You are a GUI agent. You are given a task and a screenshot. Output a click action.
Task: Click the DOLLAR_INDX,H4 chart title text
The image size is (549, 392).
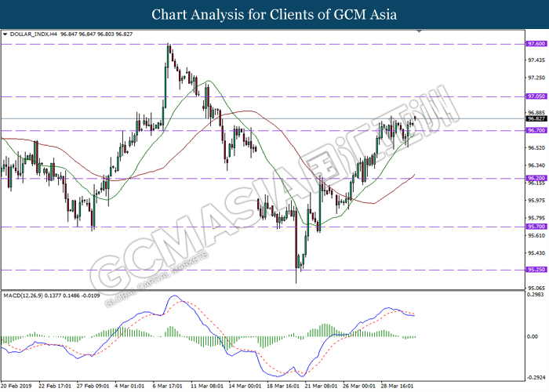coord(33,34)
